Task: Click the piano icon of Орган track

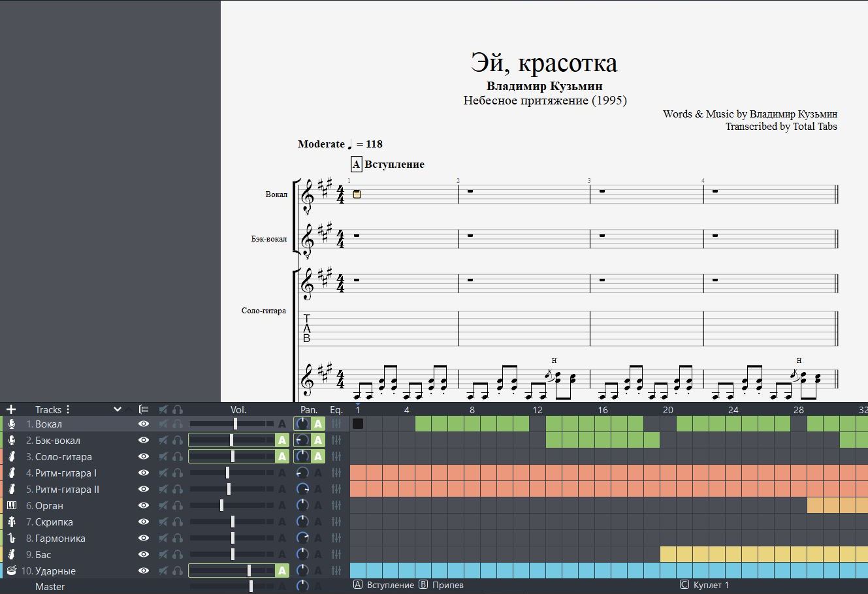Action: click(x=12, y=505)
